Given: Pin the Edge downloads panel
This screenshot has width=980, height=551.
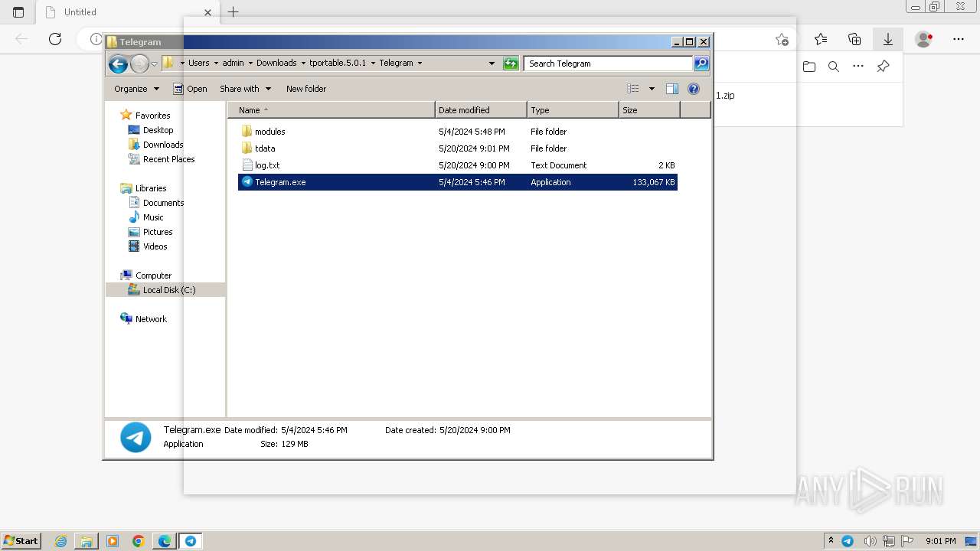Looking at the screenshot, I should [x=883, y=67].
